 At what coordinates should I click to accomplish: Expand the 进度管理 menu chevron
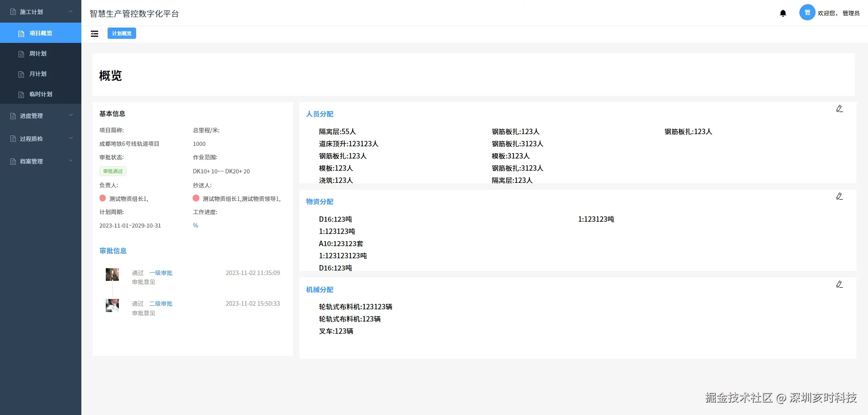coord(71,116)
